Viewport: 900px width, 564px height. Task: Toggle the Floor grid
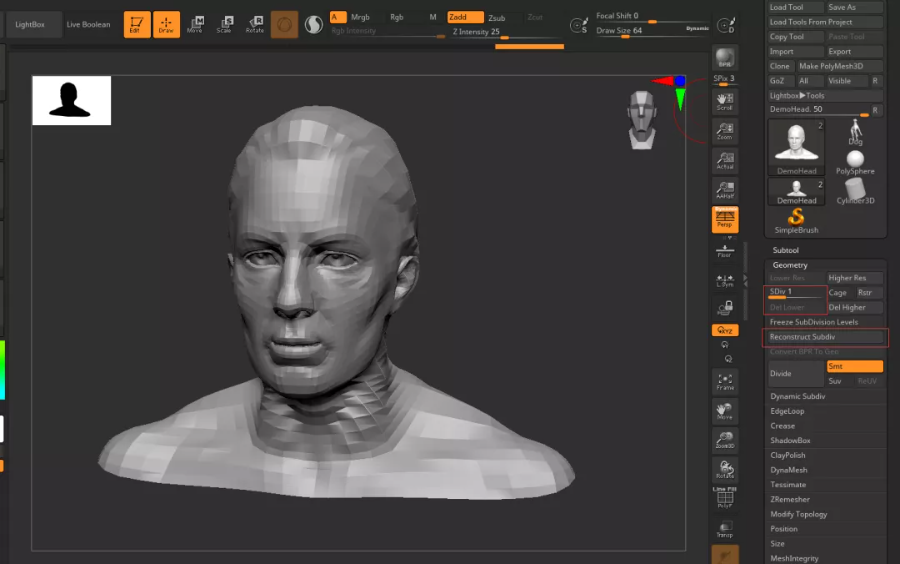(725, 250)
